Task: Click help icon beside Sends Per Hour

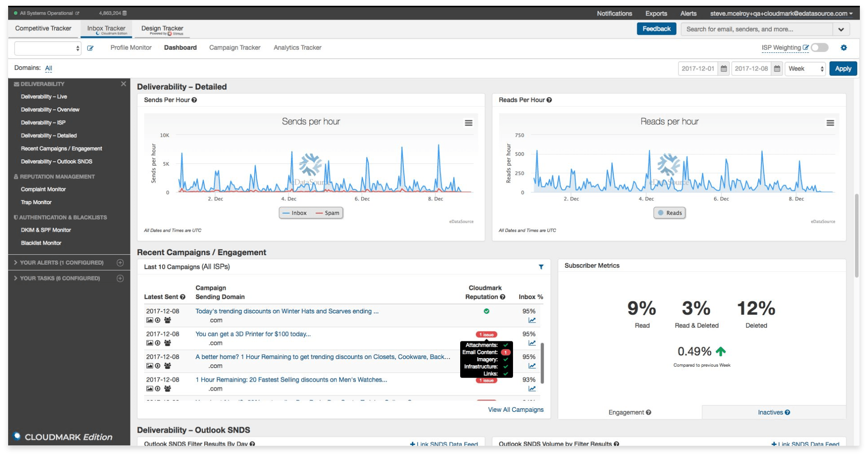Action: [194, 100]
